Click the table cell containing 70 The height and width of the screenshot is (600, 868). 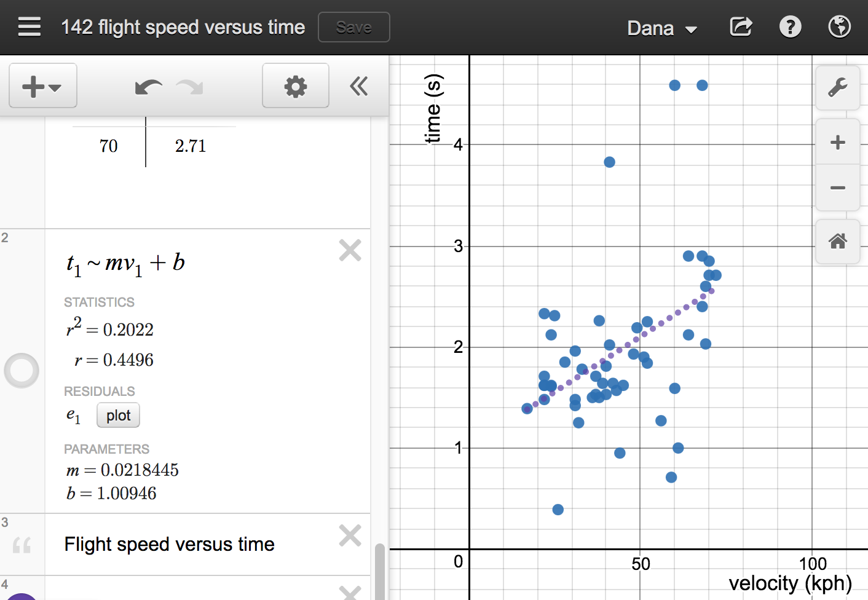point(108,146)
